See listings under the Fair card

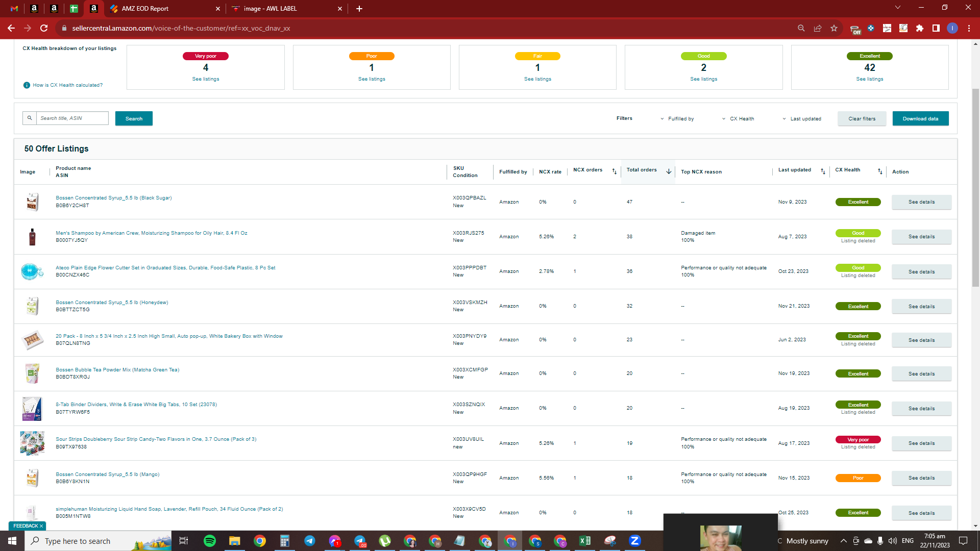[x=537, y=79]
